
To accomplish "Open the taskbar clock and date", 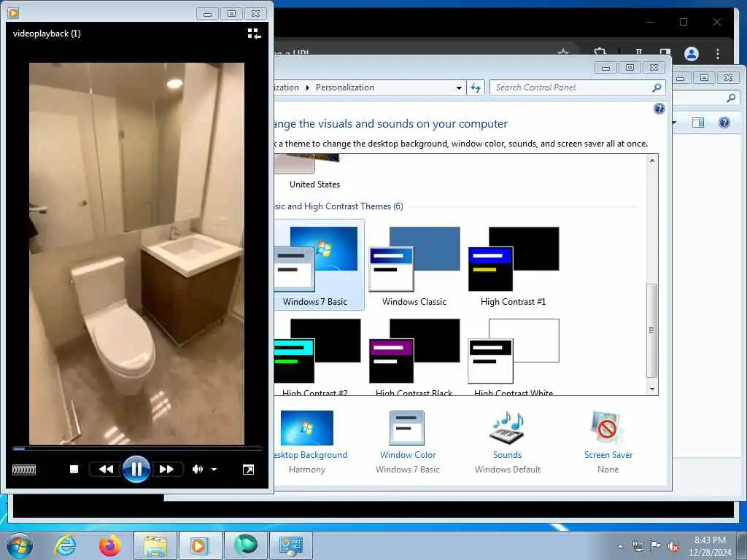I will 710,546.
